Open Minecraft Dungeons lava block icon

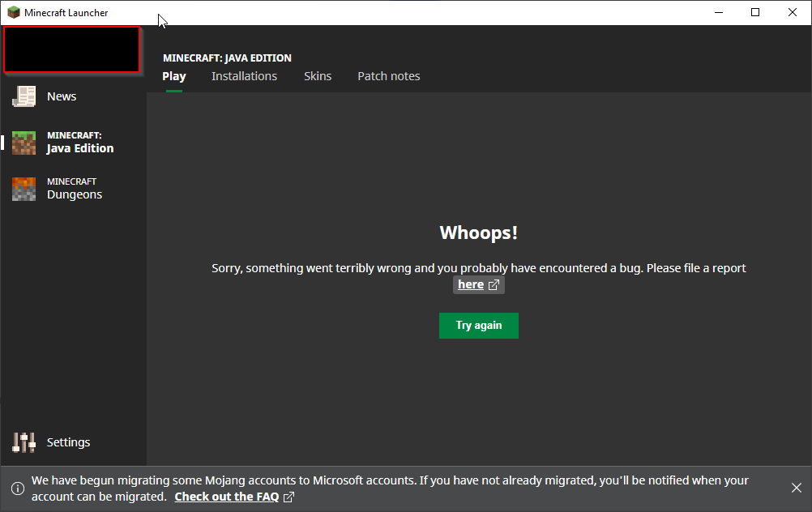tap(24, 189)
